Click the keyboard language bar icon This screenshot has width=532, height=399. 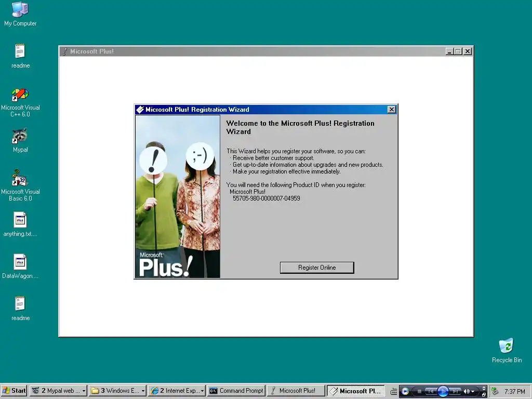pyautogui.click(x=394, y=392)
